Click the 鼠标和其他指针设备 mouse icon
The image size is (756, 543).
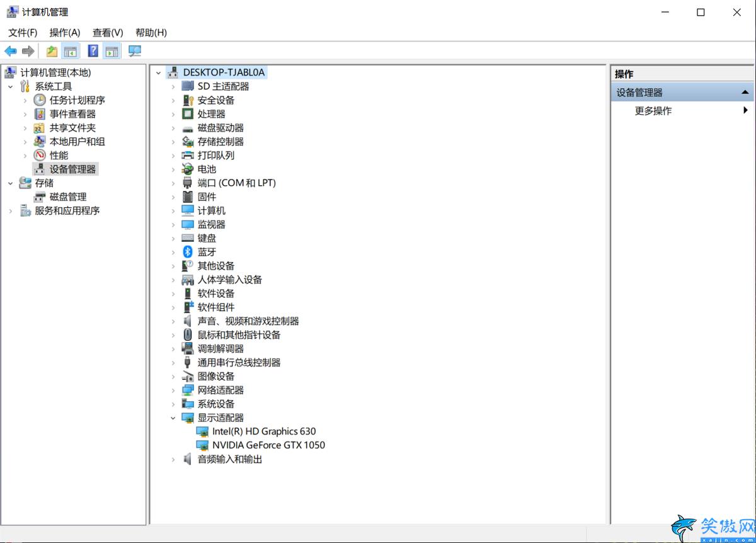188,334
